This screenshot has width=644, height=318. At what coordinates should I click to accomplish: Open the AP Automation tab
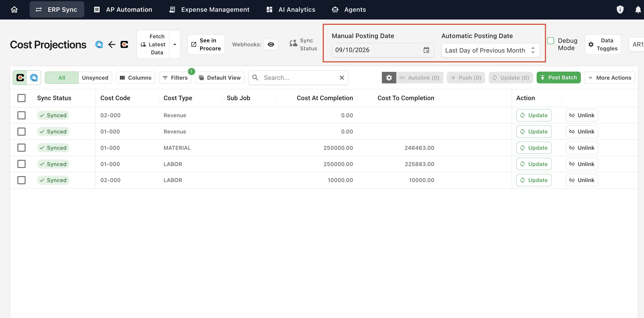123,10
